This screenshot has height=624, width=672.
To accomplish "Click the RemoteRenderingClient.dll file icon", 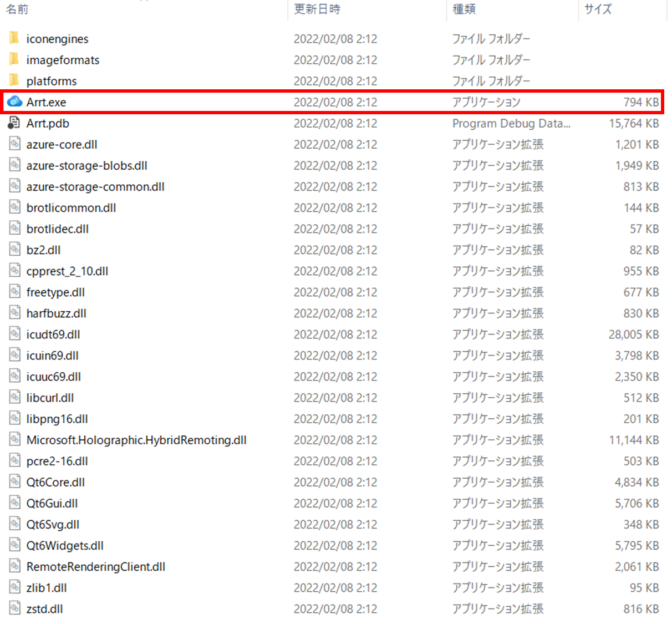I will [x=14, y=566].
